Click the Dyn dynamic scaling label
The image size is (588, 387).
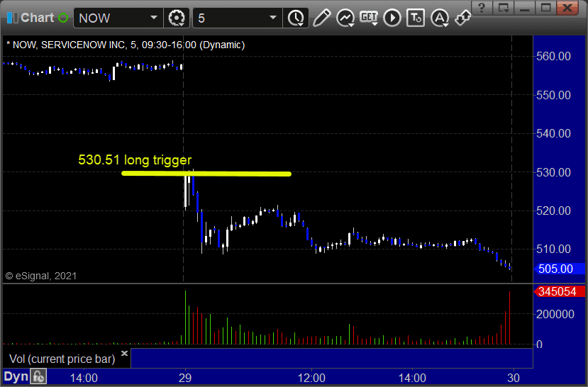16,376
